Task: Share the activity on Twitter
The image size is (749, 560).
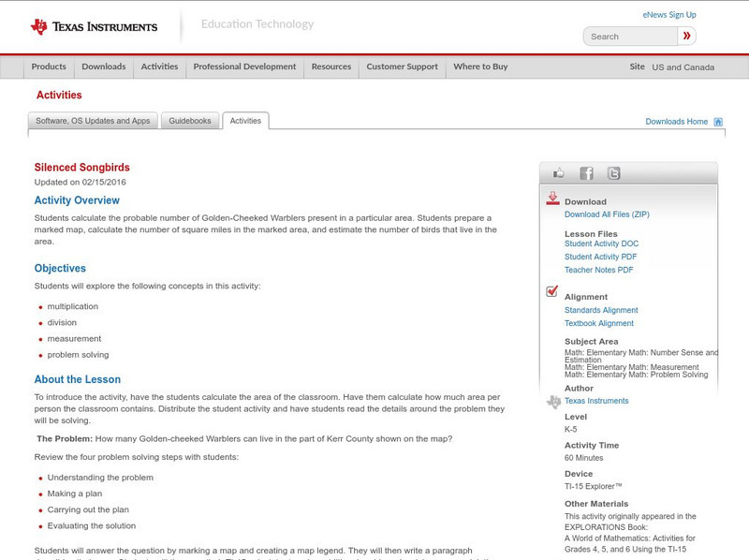Action: click(614, 173)
